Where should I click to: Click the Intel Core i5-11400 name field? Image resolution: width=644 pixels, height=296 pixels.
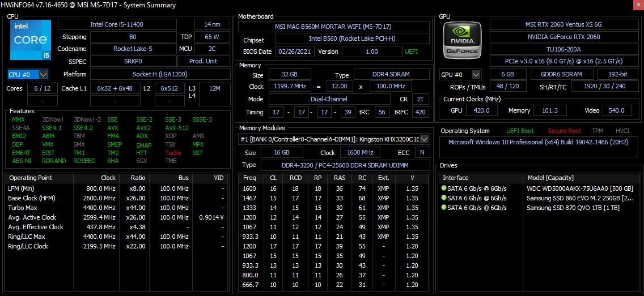point(124,24)
